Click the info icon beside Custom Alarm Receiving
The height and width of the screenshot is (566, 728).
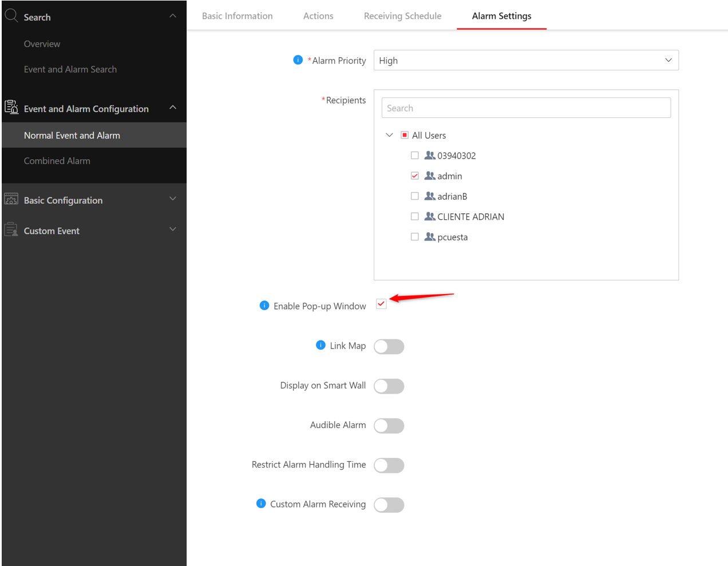261,504
